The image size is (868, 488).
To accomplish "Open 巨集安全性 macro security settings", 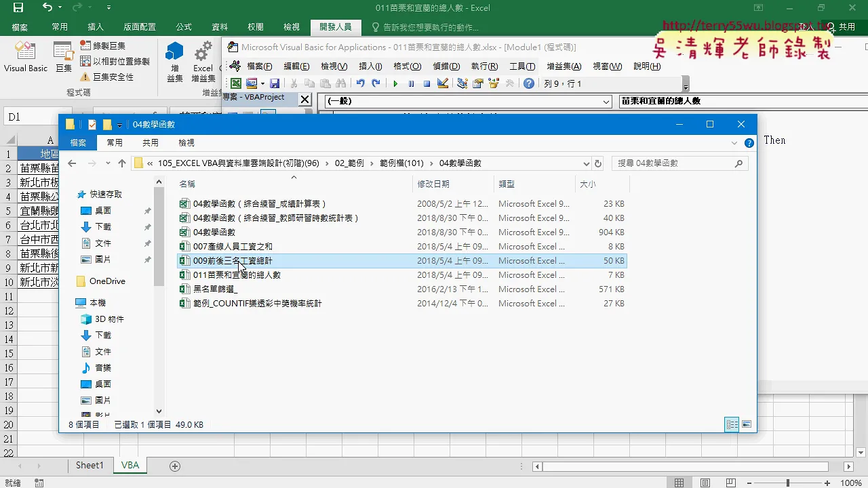I will [106, 77].
